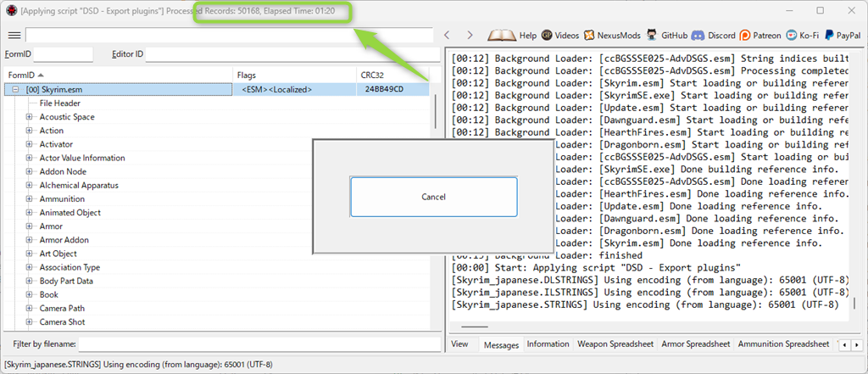Click the xEdit application icon in title bar
This screenshot has width=868, height=374.
tap(11, 10)
